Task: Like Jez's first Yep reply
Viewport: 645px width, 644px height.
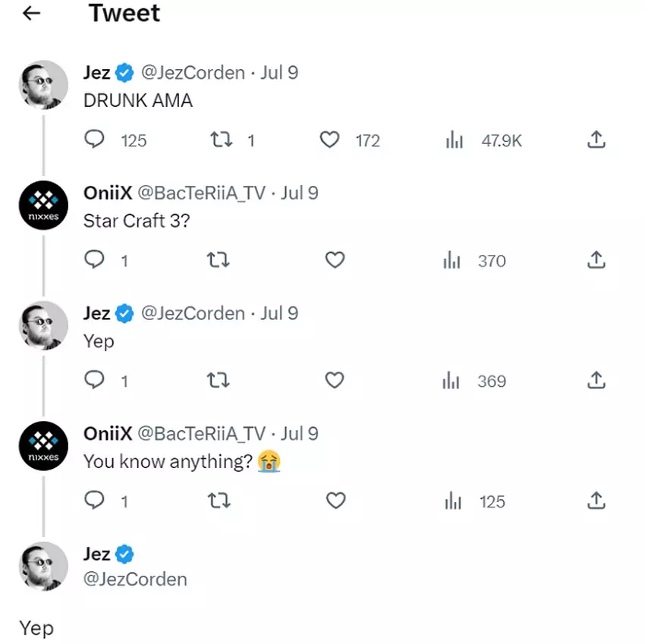Action: [x=335, y=381]
